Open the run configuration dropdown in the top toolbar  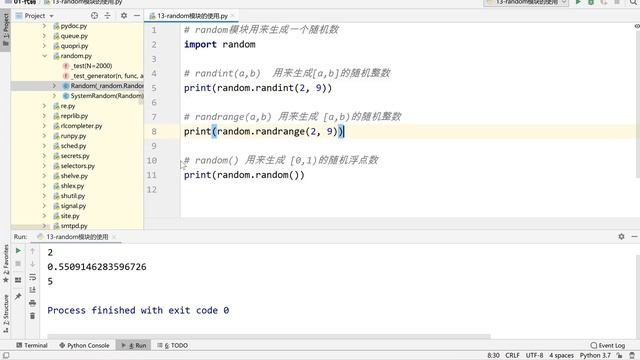click(x=526, y=2)
